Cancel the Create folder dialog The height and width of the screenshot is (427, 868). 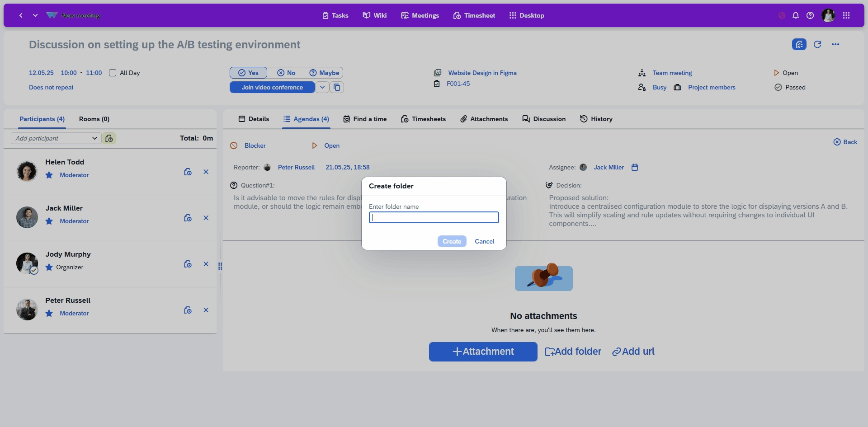484,241
